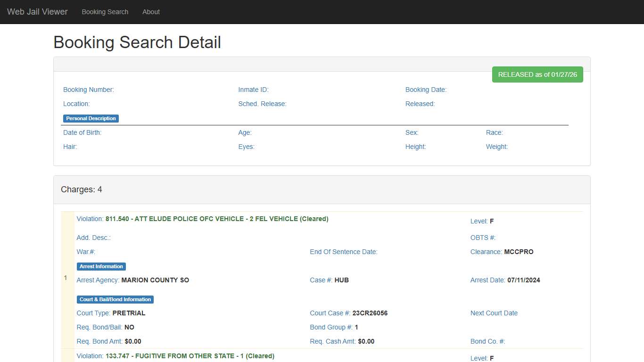644x362 pixels.
Task: Click court case number 23CR26056
Action: [x=370, y=313]
